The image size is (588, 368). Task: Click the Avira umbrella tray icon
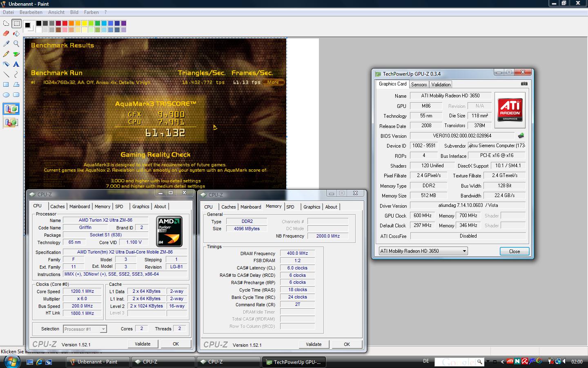click(x=524, y=361)
